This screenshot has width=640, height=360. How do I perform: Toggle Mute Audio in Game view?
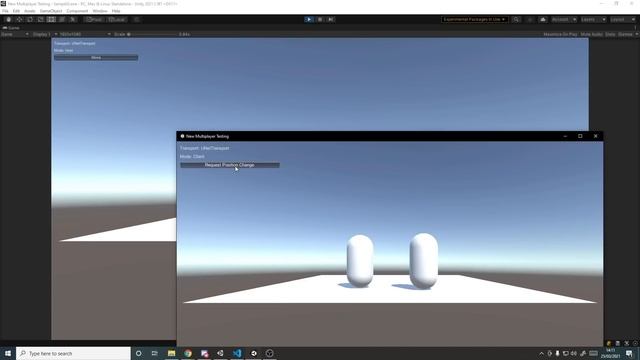click(x=591, y=34)
